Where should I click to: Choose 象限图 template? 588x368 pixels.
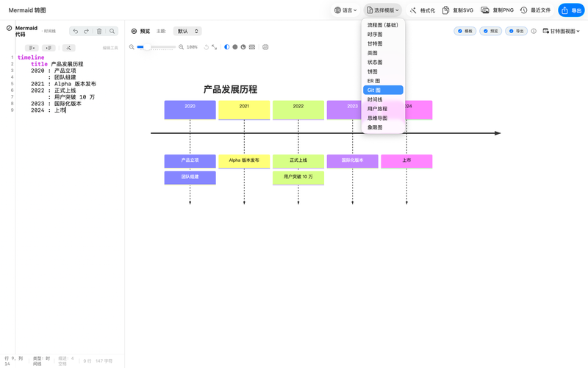[x=383, y=127]
